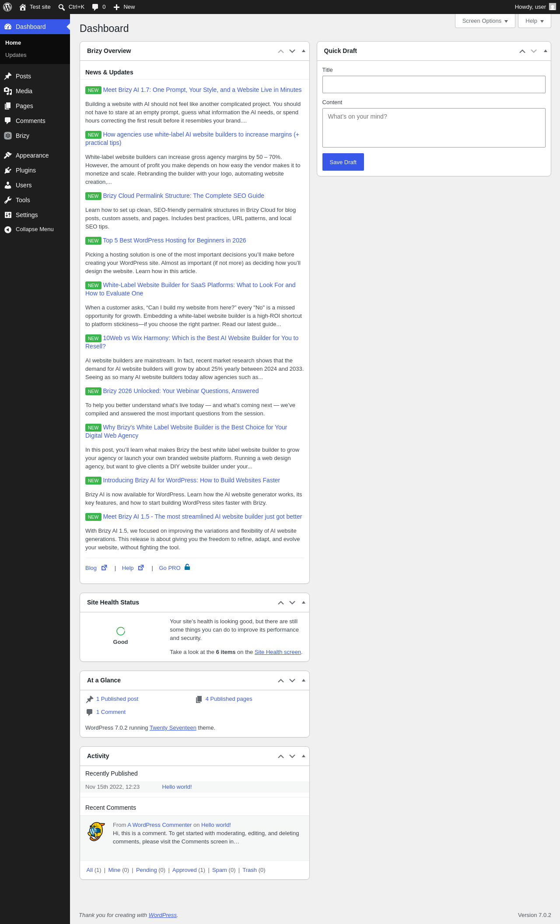
Task: Open the Settings menu
Action: click(x=35, y=215)
